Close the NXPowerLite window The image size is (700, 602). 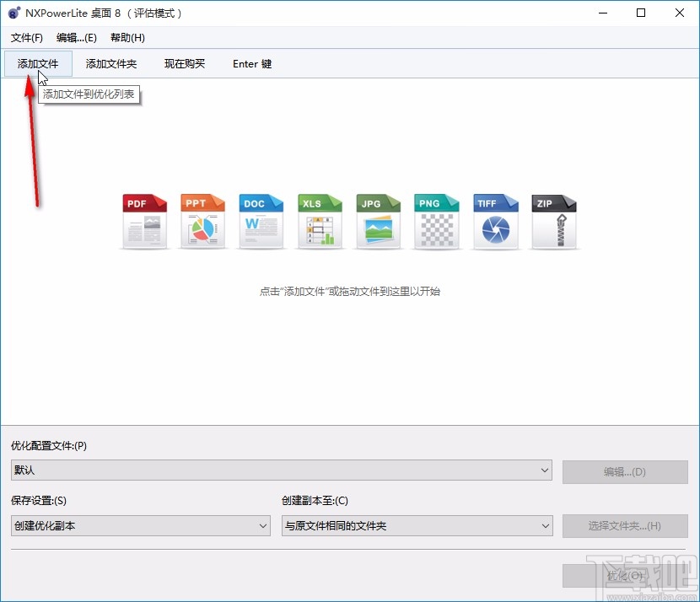pos(680,13)
